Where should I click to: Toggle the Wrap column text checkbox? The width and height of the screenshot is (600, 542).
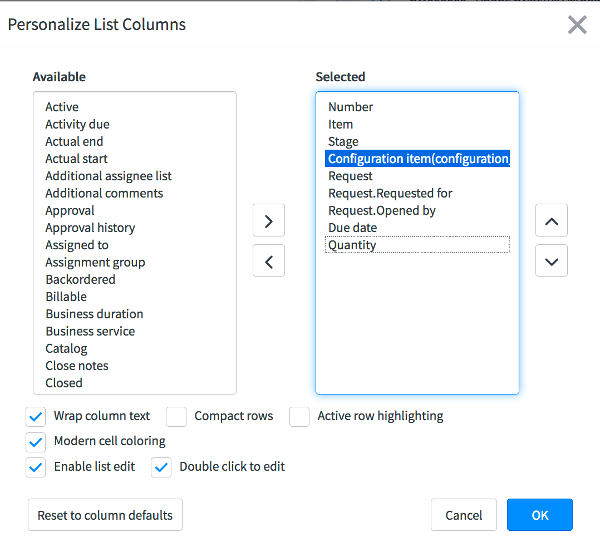36,416
